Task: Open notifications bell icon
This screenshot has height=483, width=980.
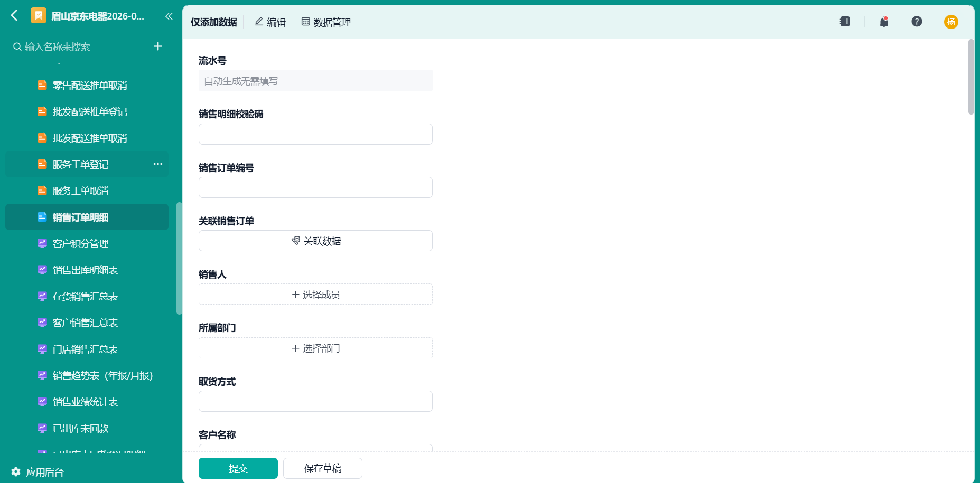Action: (x=884, y=22)
